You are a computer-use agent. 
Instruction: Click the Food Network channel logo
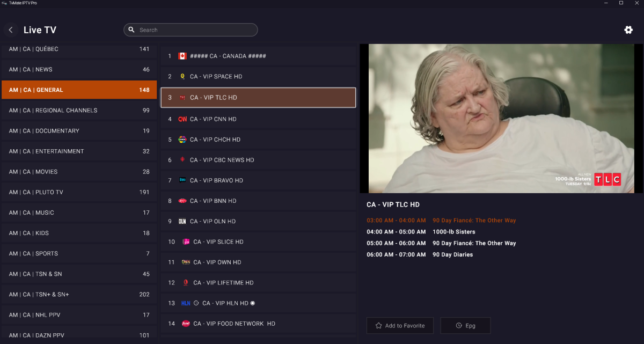[x=186, y=324]
